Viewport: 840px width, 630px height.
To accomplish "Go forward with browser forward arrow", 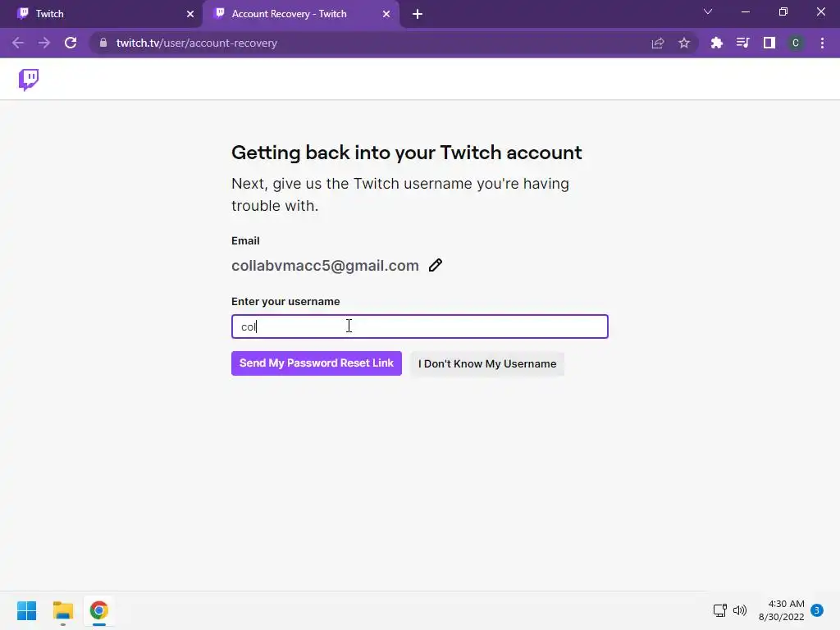I will 44,43.
